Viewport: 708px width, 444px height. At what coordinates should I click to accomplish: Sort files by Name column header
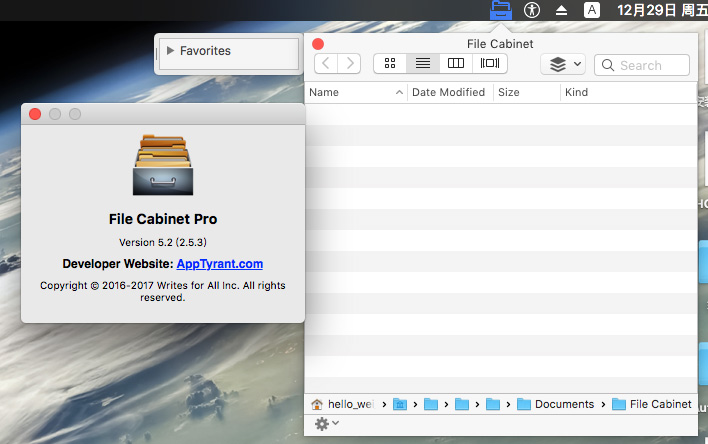coord(356,92)
